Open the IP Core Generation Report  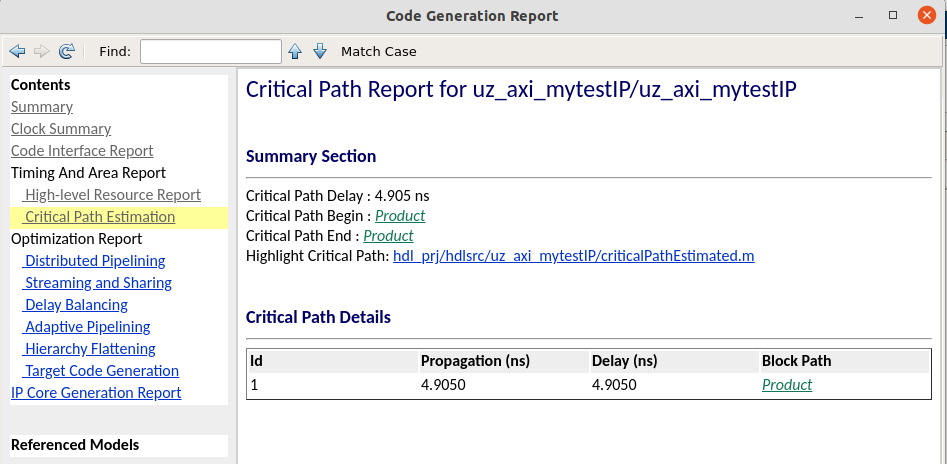pyautogui.click(x=96, y=393)
